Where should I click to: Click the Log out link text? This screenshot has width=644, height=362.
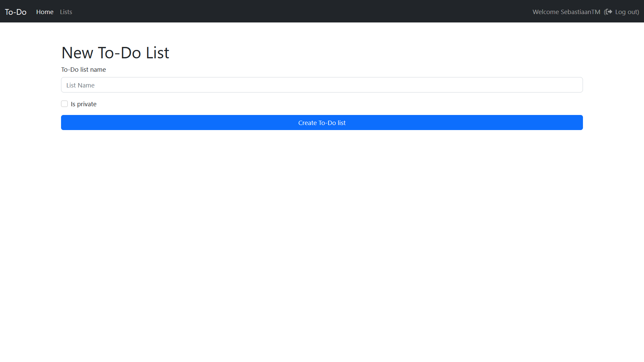click(626, 12)
